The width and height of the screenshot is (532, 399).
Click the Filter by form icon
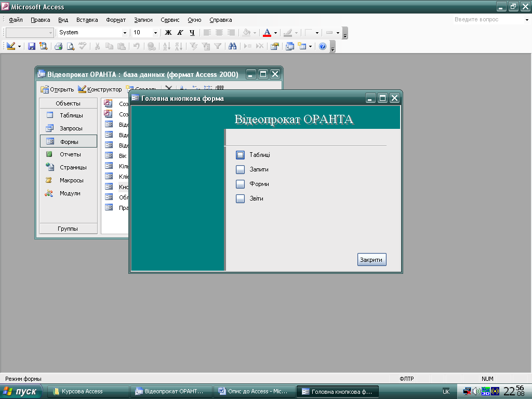pyautogui.click(x=206, y=46)
